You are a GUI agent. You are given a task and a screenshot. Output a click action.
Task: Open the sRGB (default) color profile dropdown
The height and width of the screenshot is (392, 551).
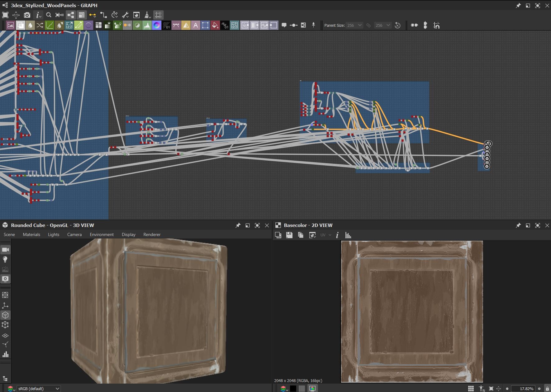point(39,389)
